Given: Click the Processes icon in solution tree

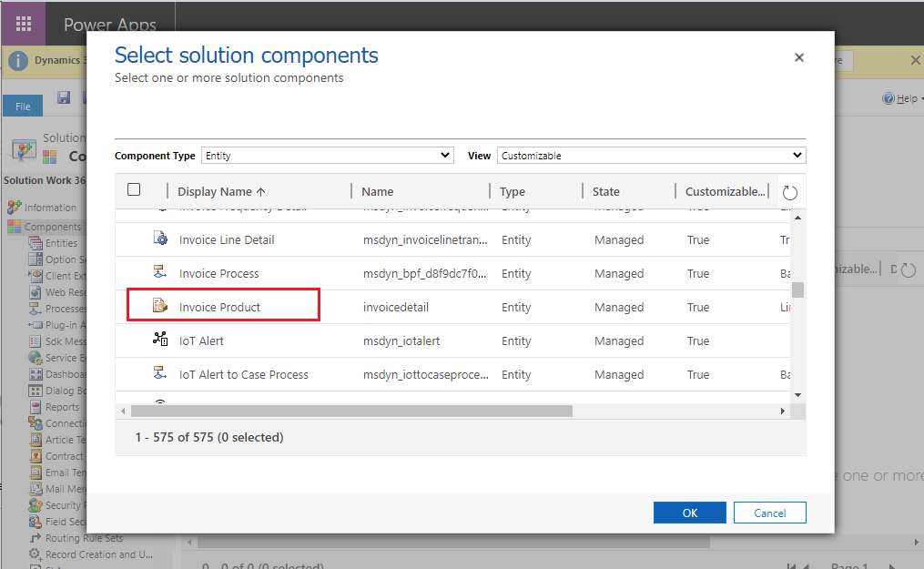Looking at the screenshot, I should (36, 309).
